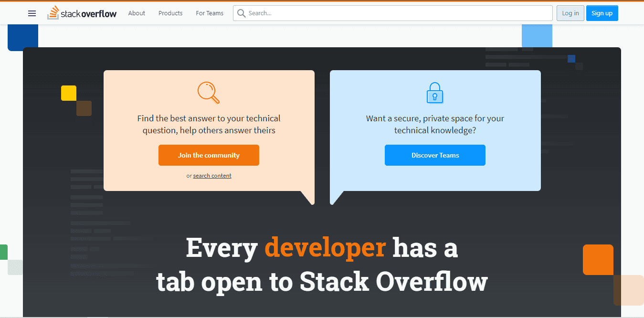Click the blue padlock illustration
Screen dimensions: 644x318
pos(434,93)
